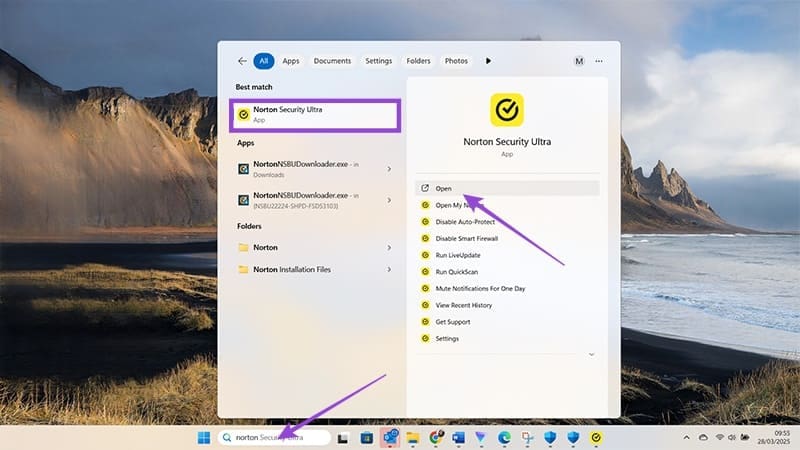Click the M user account avatar
The width and height of the screenshot is (800, 450).
point(579,61)
